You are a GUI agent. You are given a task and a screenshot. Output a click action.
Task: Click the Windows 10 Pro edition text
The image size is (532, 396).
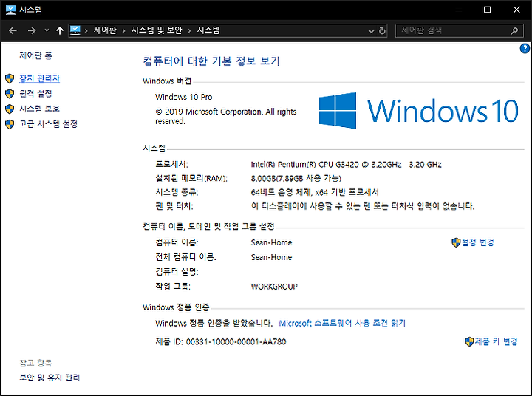[x=183, y=97]
